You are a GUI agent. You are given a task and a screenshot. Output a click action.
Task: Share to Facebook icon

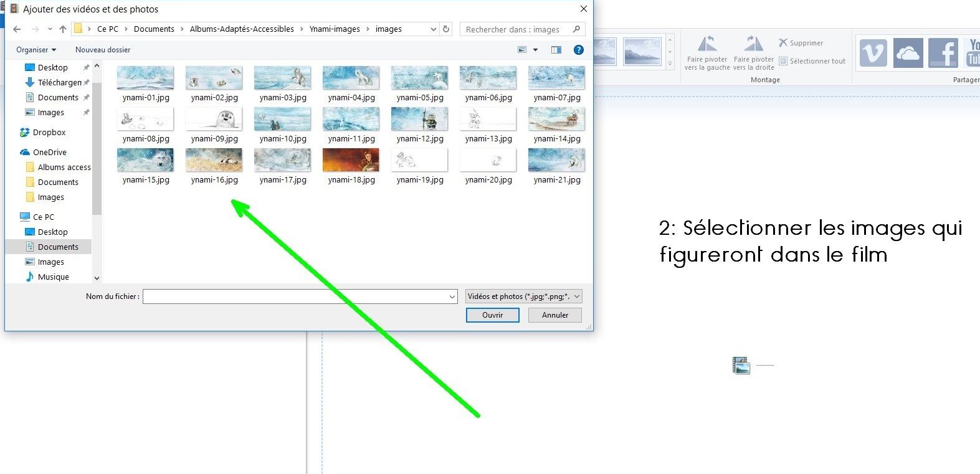click(943, 53)
